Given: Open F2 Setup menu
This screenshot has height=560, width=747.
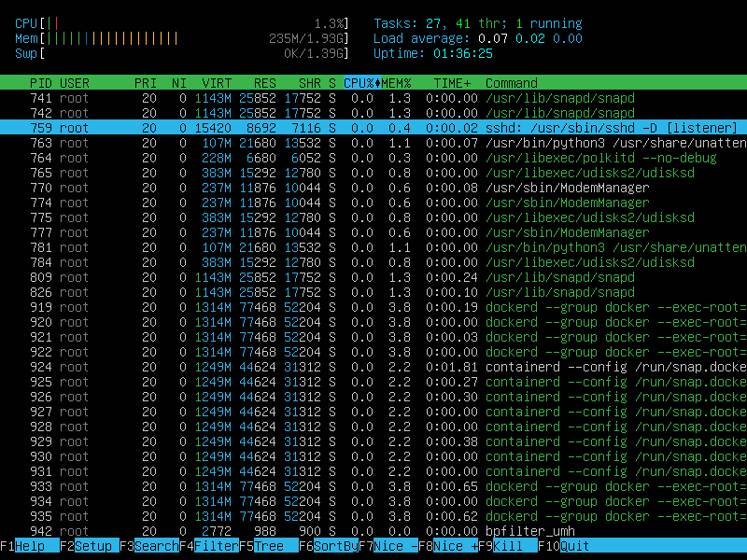Looking at the screenshot, I should pyautogui.click(x=89, y=546).
